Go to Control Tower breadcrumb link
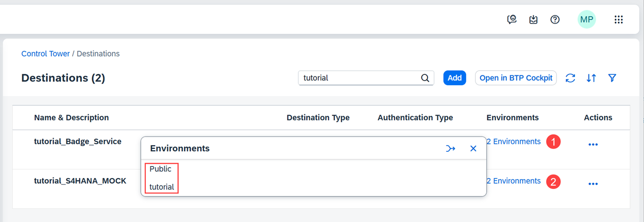 click(45, 54)
